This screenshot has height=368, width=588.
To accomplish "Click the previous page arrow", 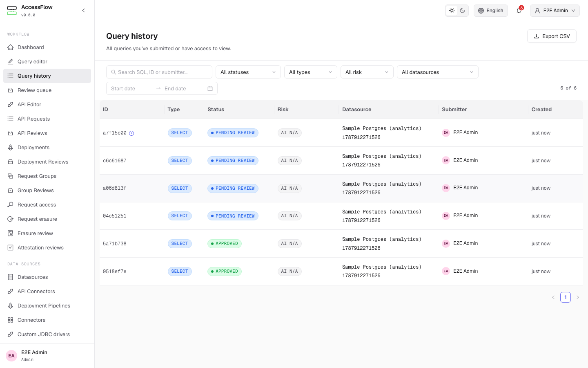I will (553, 297).
